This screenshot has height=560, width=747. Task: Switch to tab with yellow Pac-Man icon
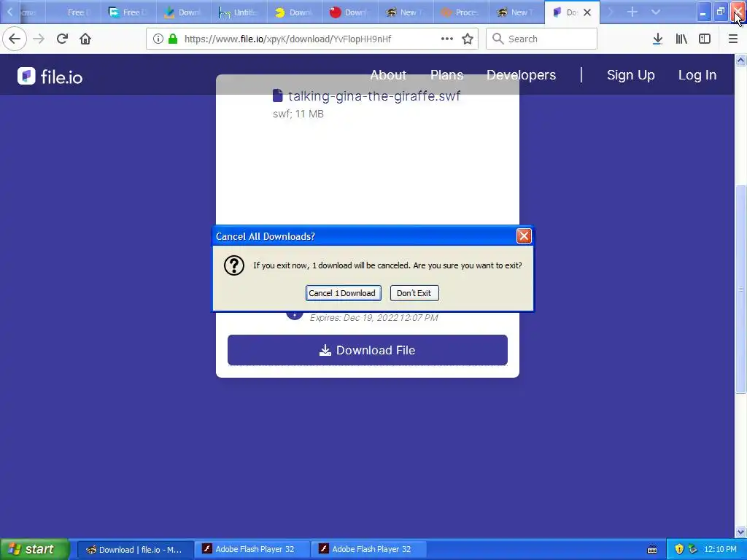point(295,12)
